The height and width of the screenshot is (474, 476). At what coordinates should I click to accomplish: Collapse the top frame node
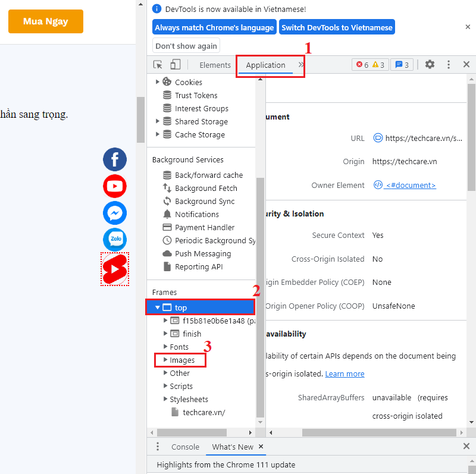click(x=158, y=307)
